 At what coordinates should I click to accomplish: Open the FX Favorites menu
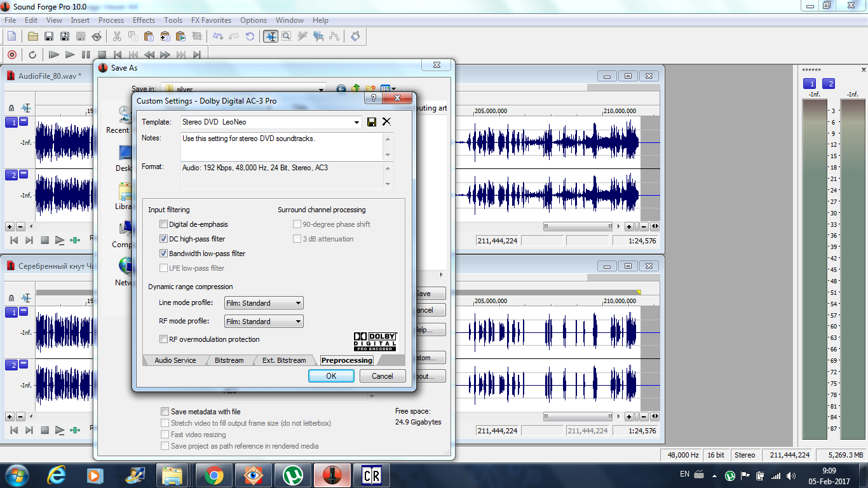(211, 20)
